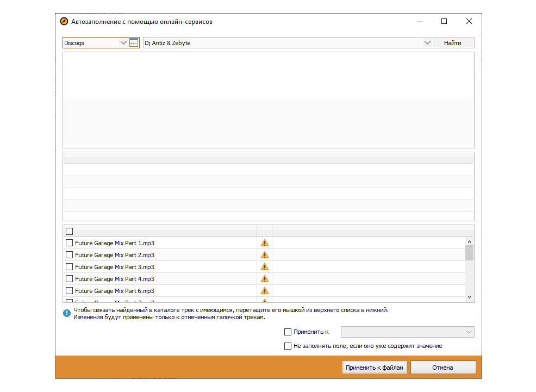Enable 'Не заполнять поле' checkbox
This screenshot has width=536, height=392.
coord(288,346)
